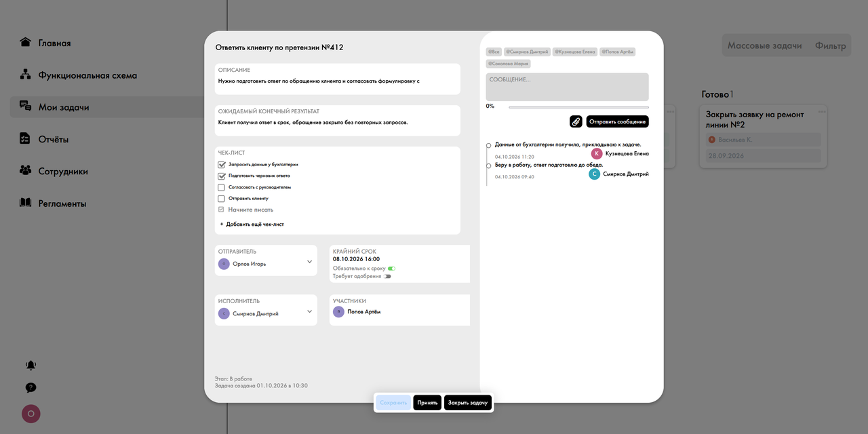Click the hierarchy icon for Функциональная схема

coord(26,75)
